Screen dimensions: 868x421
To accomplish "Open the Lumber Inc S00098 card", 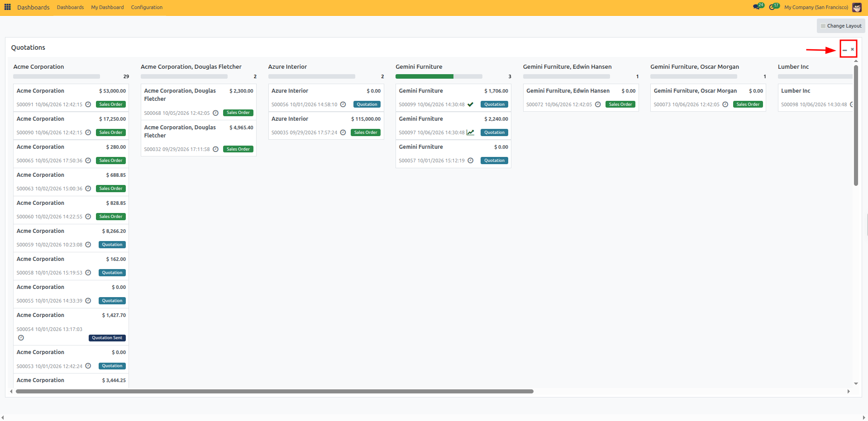I will (816, 98).
